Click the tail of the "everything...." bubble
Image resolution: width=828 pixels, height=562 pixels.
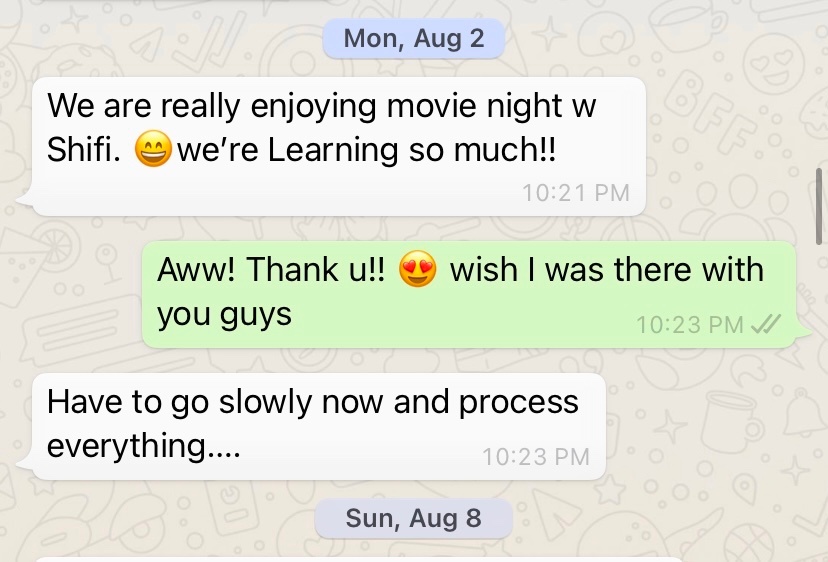[x=25, y=463]
